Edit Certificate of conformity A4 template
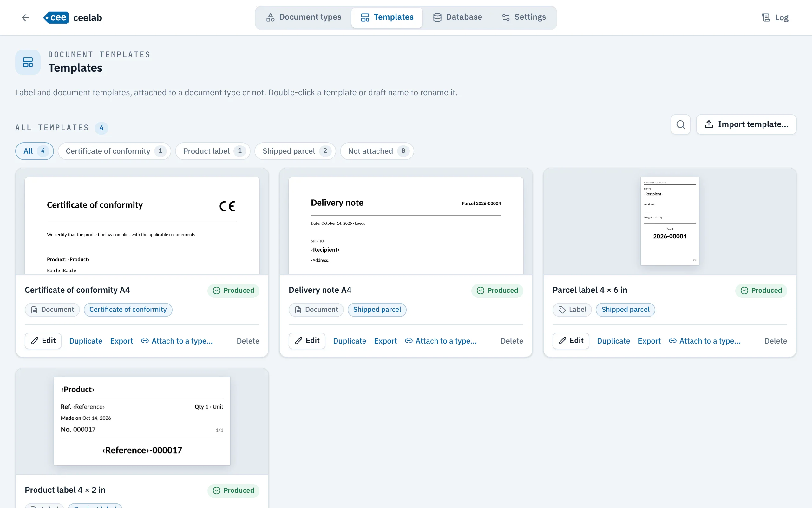The image size is (812, 508). tap(43, 341)
